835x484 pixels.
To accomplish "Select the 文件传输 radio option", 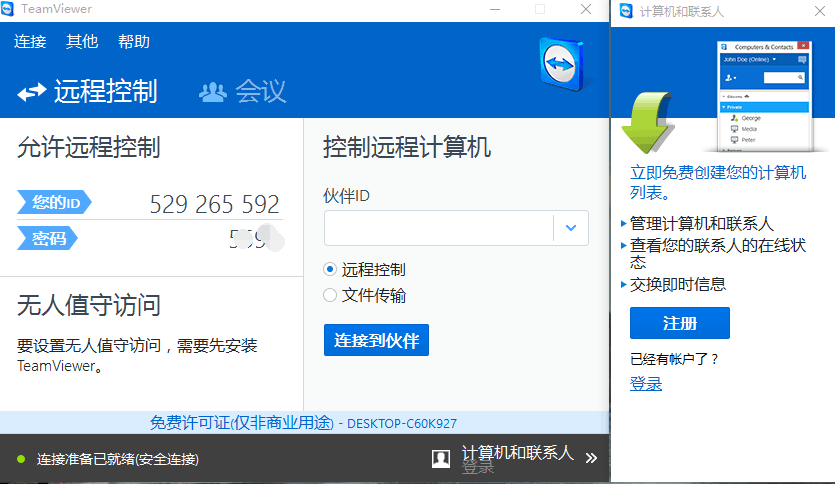I will [x=331, y=295].
